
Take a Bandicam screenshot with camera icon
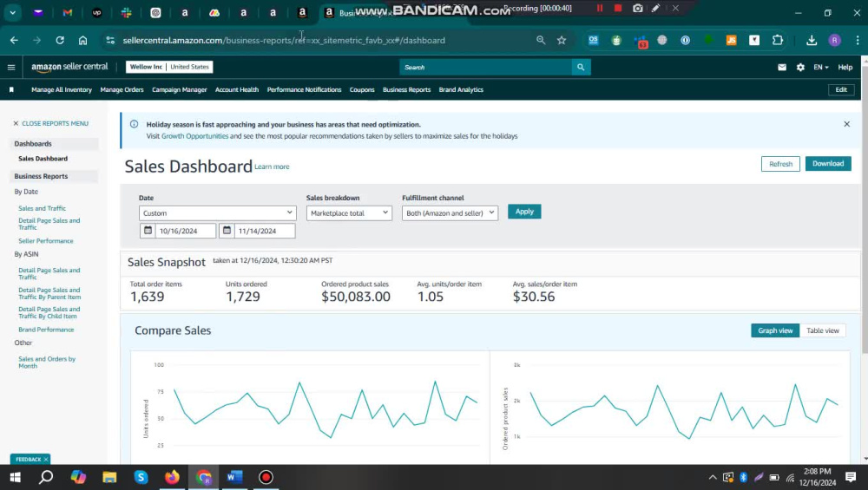point(638,9)
